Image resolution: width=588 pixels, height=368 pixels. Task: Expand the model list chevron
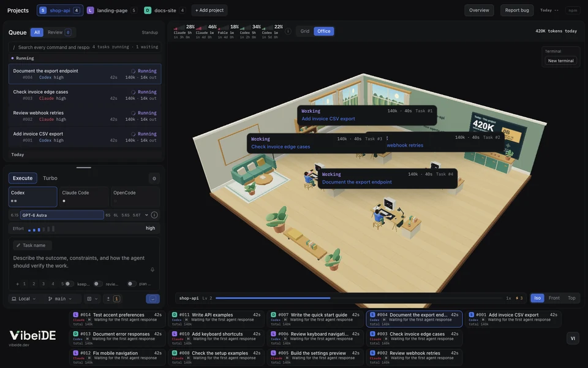146,215
